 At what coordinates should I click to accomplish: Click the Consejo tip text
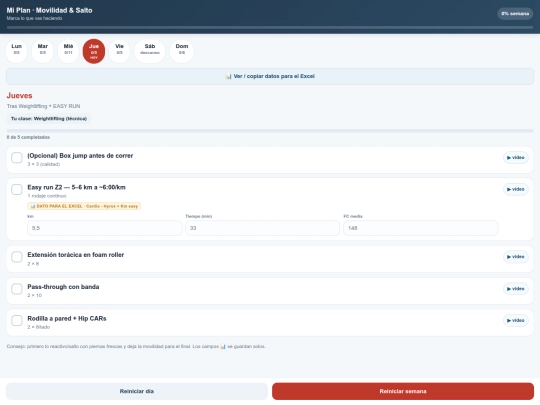tap(136, 346)
